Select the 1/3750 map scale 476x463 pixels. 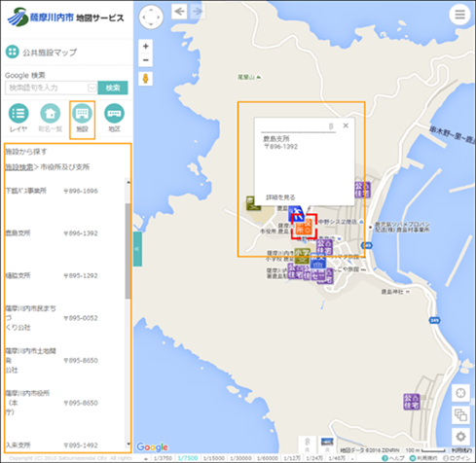point(164,458)
